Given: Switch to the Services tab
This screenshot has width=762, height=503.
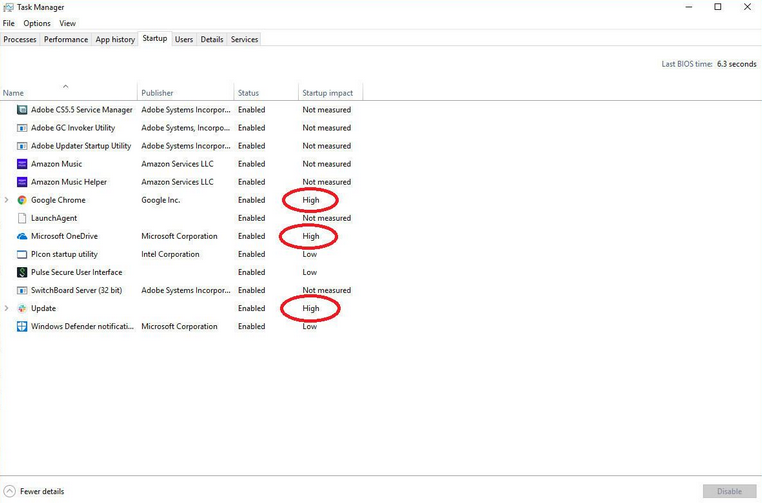Looking at the screenshot, I should (244, 39).
